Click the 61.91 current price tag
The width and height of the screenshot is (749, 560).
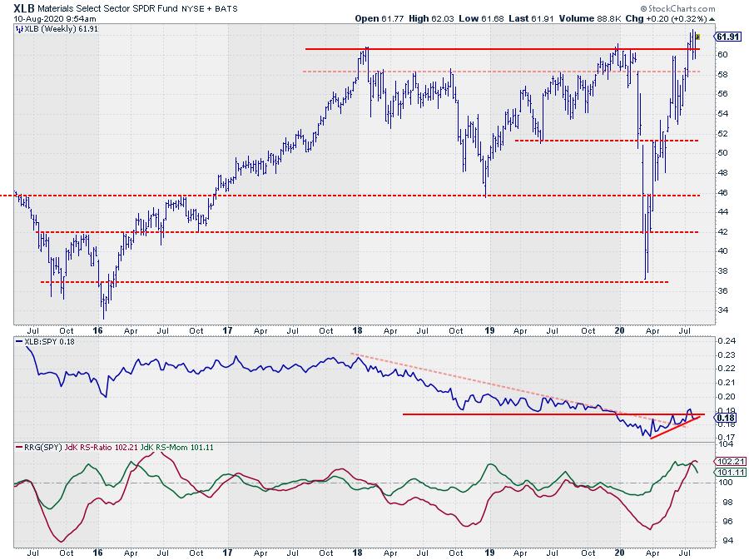coord(727,36)
